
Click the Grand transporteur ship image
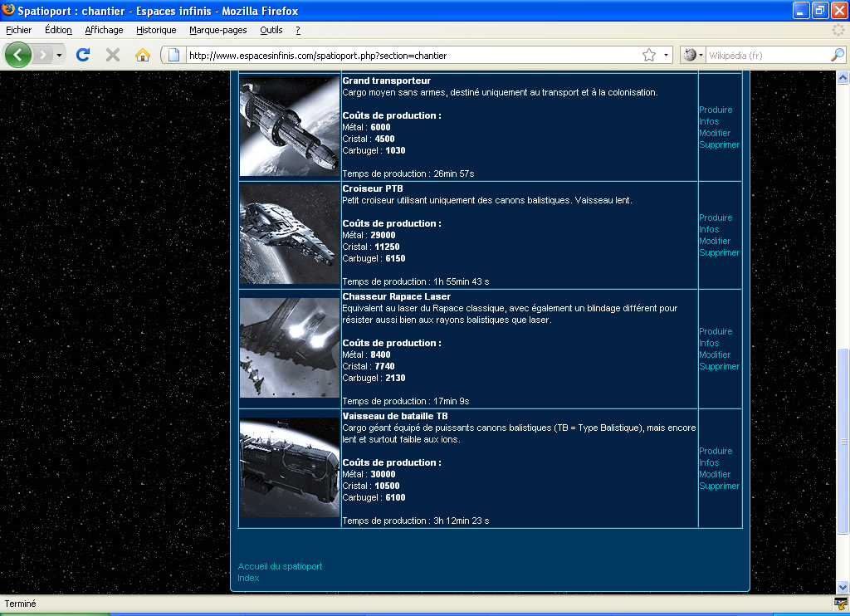(x=290, y=126)
